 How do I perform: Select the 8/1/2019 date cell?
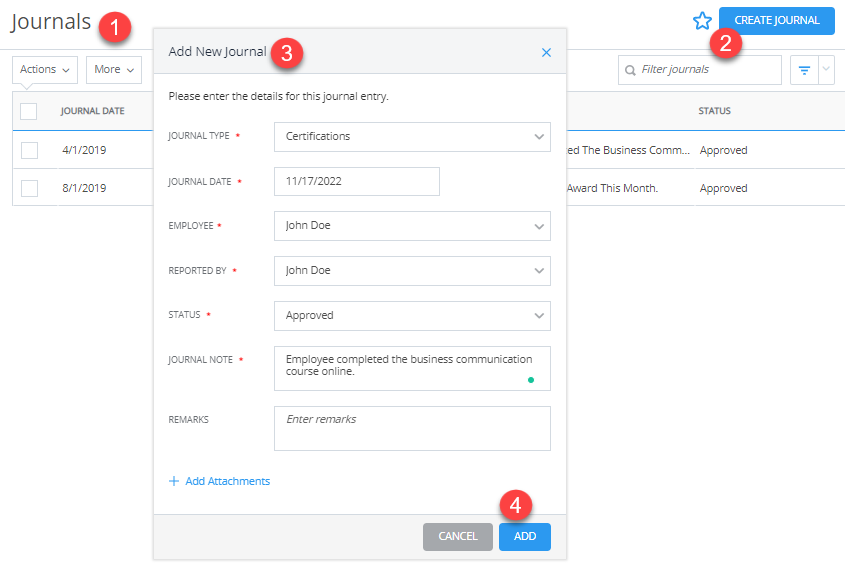coord(84,188)
